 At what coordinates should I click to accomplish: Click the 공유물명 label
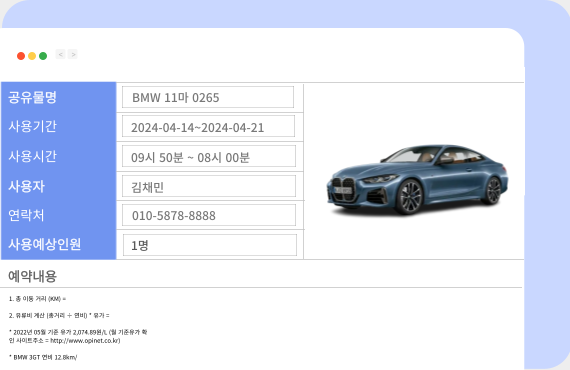pos(32,97)
